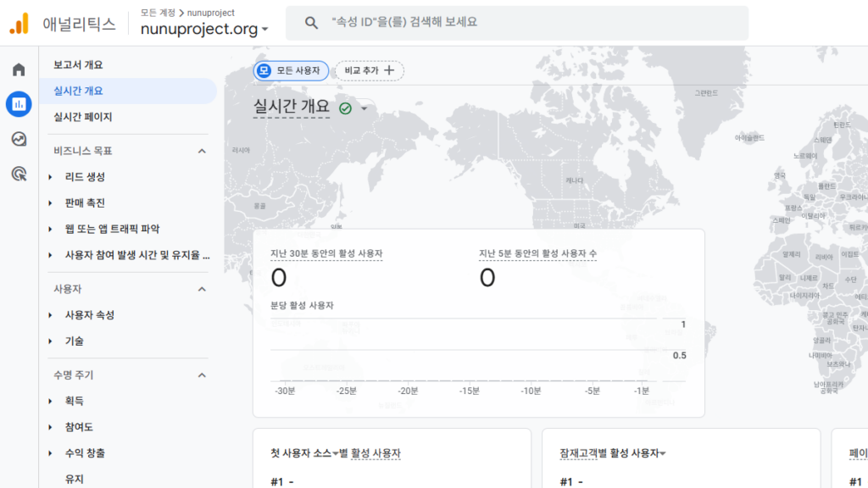This screenshot has width=868, height=488.
Task: Click plus icon on 비교 추가 chip
Action: click(x=390, y=70)
